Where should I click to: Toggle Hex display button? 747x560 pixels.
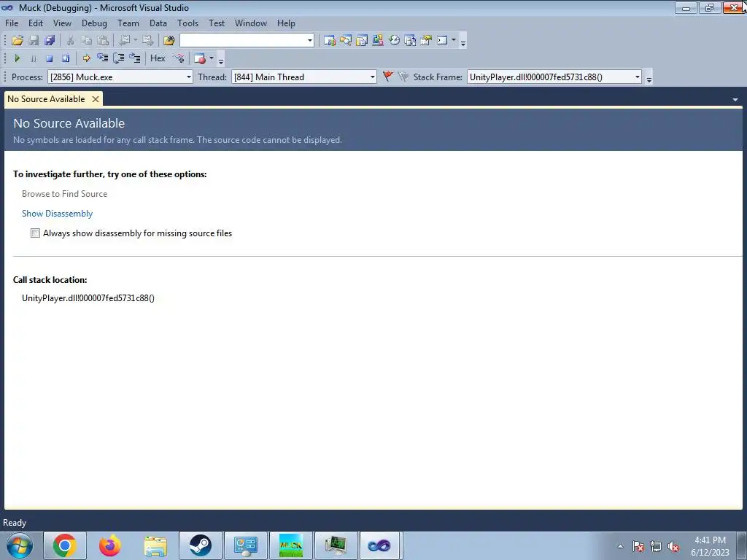click(158, 58)
